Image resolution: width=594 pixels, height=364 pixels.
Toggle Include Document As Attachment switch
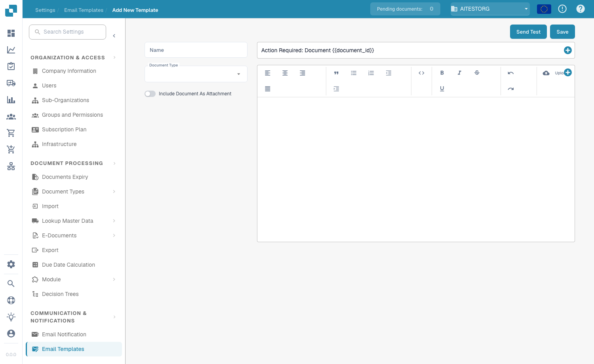click(x=150, y=94)
